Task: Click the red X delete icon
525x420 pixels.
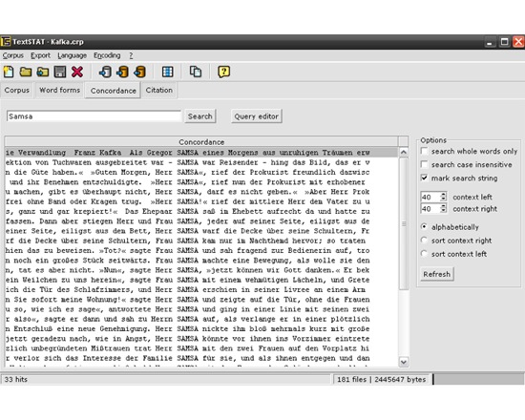Action: tap(77, 72)
